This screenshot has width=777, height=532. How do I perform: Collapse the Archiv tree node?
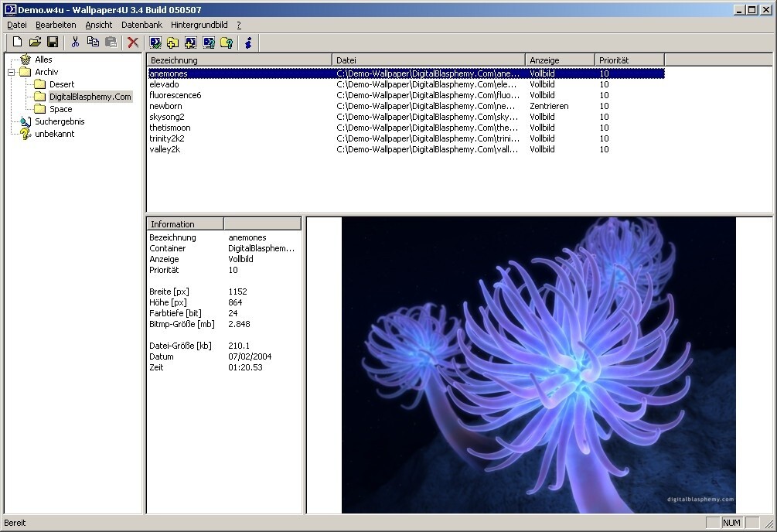[x=11, y=73]
